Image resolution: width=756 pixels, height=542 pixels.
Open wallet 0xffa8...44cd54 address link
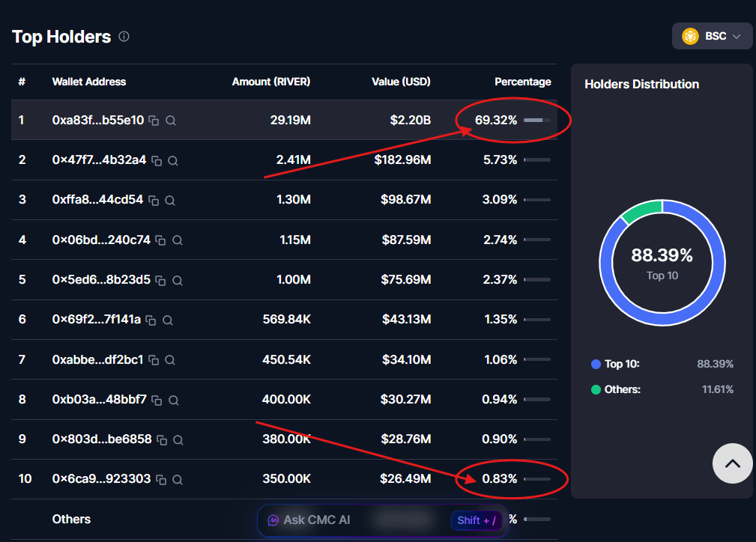[x=98, y=199]
